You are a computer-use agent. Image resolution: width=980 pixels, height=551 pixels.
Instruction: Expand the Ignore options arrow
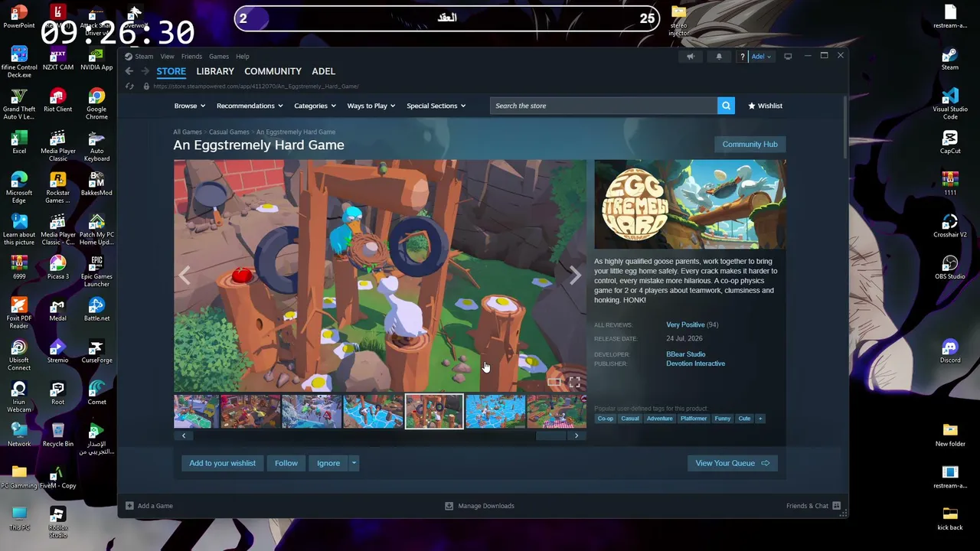click(x=354, y=463)
